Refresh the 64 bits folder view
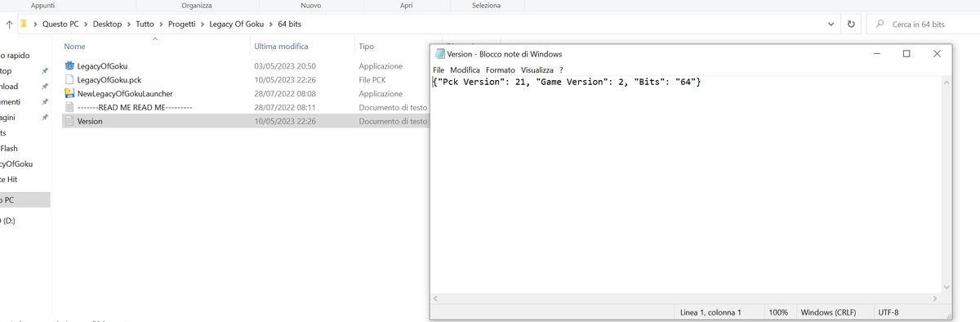This screenshot has height=322, width=980. click(851, 25)
